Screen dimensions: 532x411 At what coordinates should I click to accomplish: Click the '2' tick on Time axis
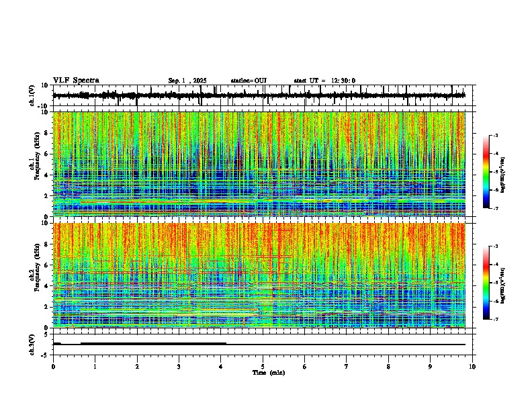(x=137, y=367)
